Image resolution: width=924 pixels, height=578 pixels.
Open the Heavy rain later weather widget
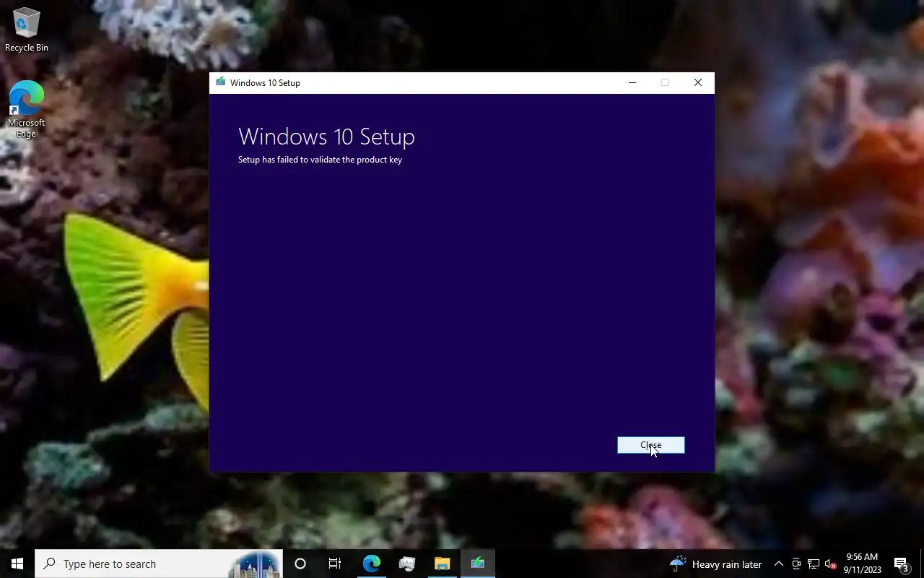tap(716, 564)
